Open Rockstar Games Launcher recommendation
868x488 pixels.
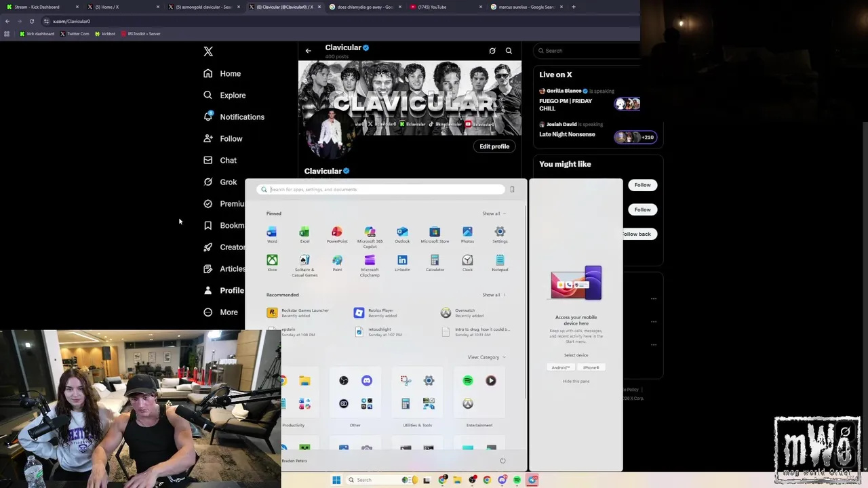[298, 312]
